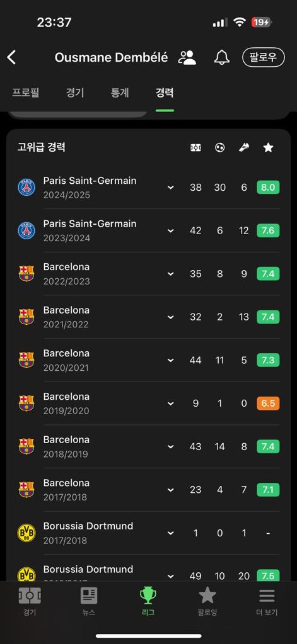Image resolution: width=297 pixels, height=644 pixels.
Task: Open Paris Saint-Germain 2024/2025 club crest
Action: point(26,188)
